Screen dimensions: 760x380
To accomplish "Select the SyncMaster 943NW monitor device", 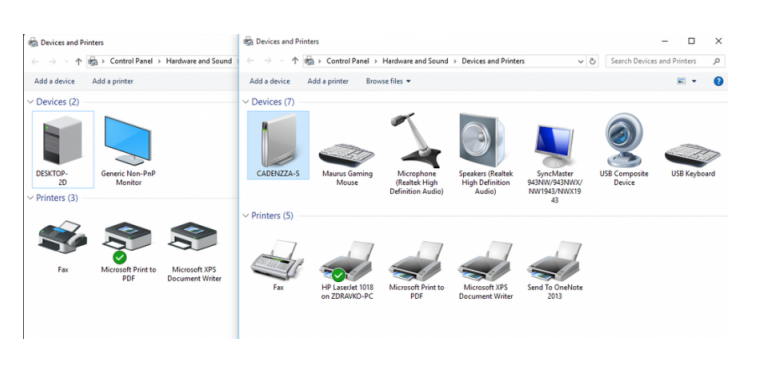I will point(554,163).
